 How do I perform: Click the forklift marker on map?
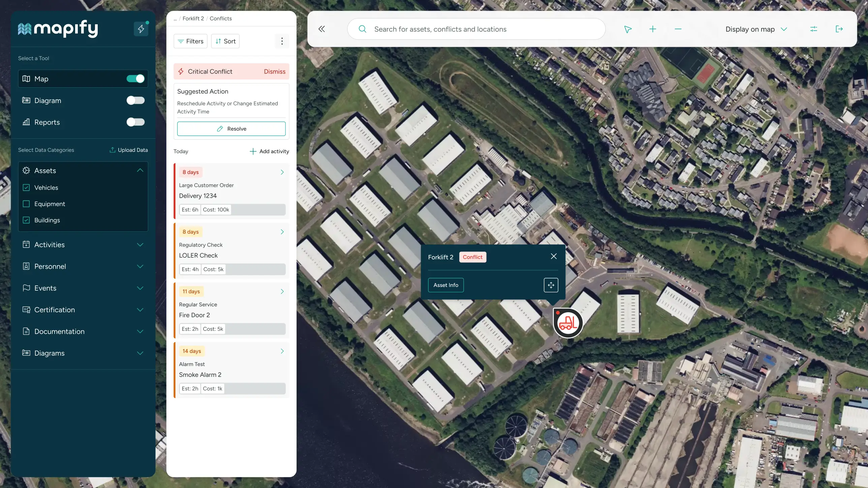pyautogui.click(x=568, y=323)
